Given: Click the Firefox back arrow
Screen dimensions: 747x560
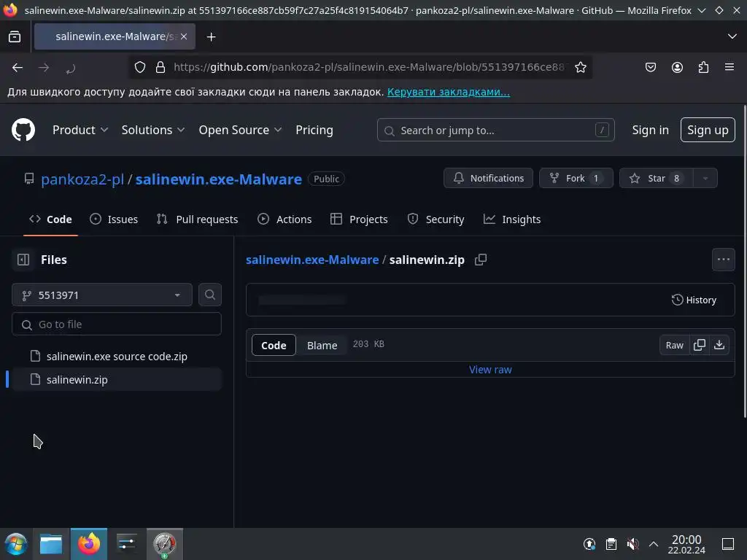Looking at the screenshot, I should coord(18,68).
